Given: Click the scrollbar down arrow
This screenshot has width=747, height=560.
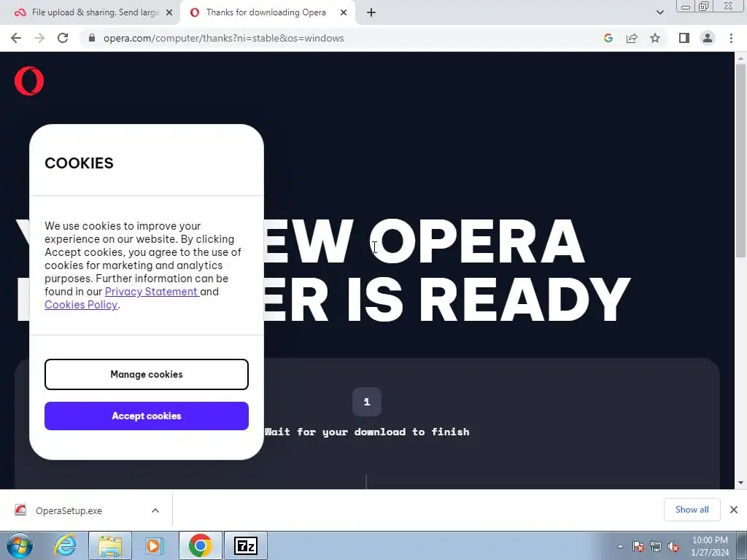Looking at the screenshot, I should [x=740, y=483].
